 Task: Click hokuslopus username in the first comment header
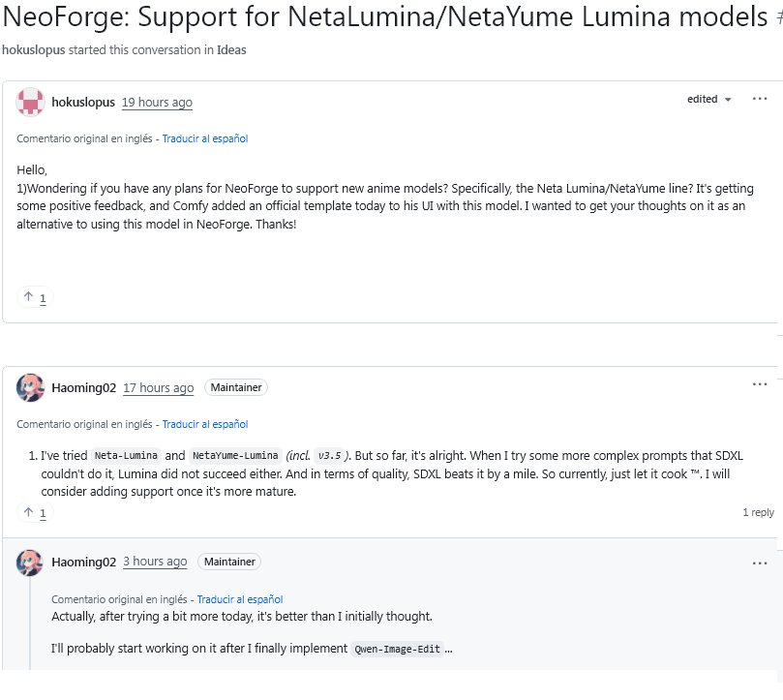pos(83,103)
